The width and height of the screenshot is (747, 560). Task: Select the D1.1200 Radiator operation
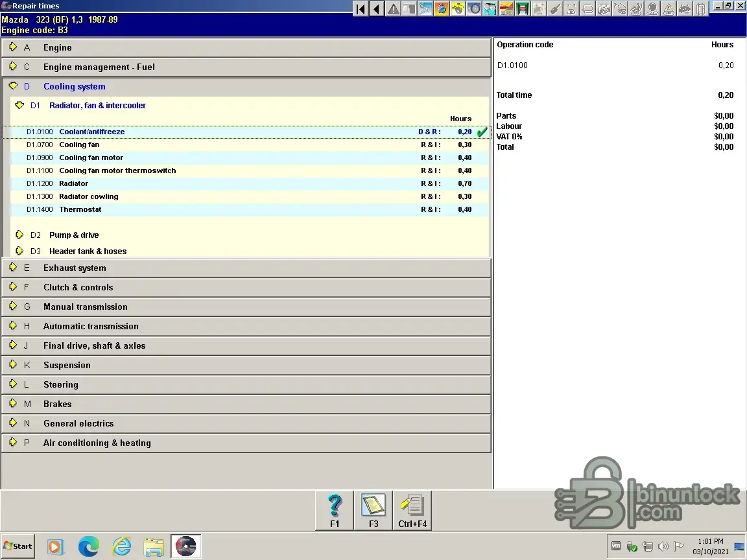coord(250,183)
